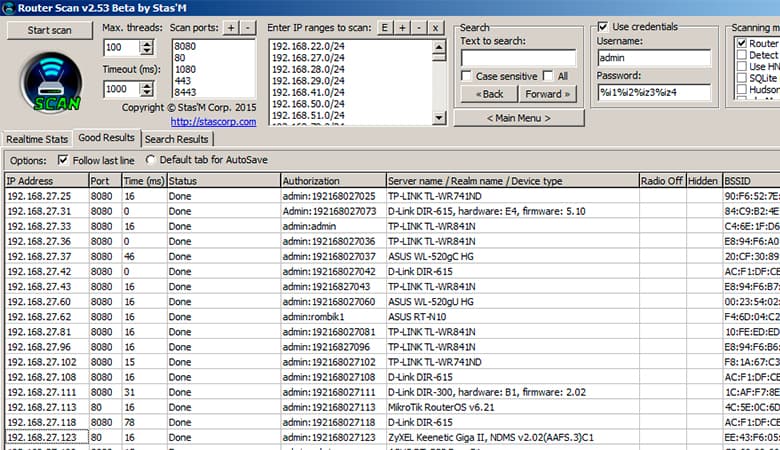Viewport: 780px width, 450px height.
Task: Click the IP ranges list up arrow
Action: 439,47
